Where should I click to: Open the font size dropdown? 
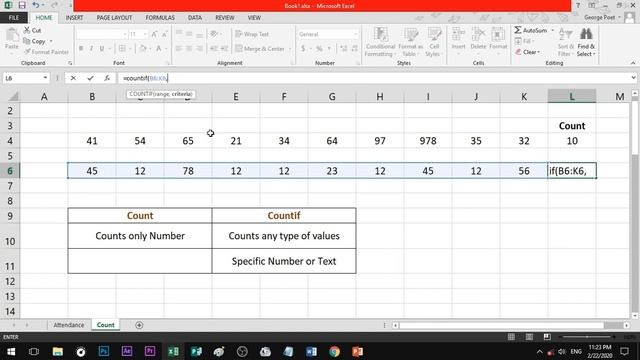click(x=145, y=34)
